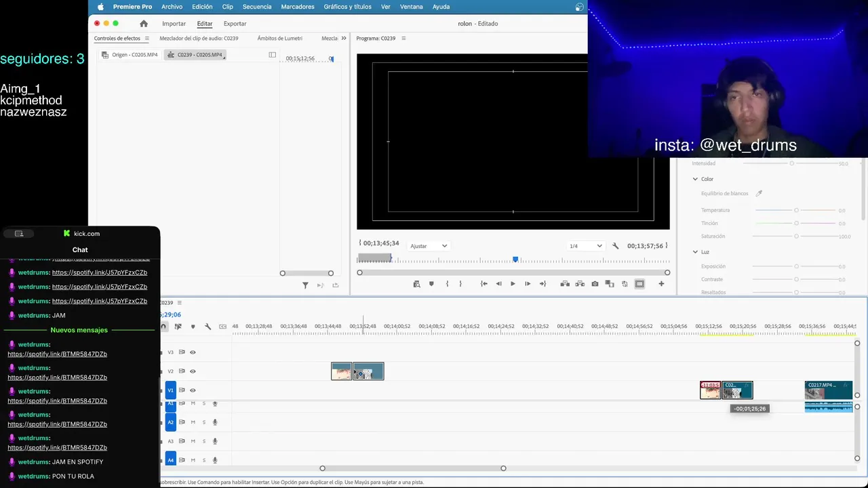Switch to the Exportar workspace tab
This screenshot has height=488, width=868.
coord(235,24)
